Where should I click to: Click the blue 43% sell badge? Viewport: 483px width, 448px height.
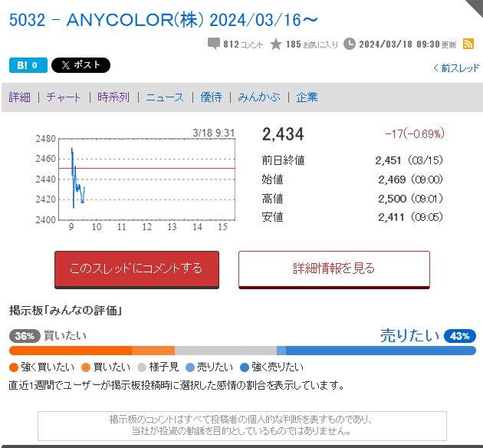(x=460, y=336)
